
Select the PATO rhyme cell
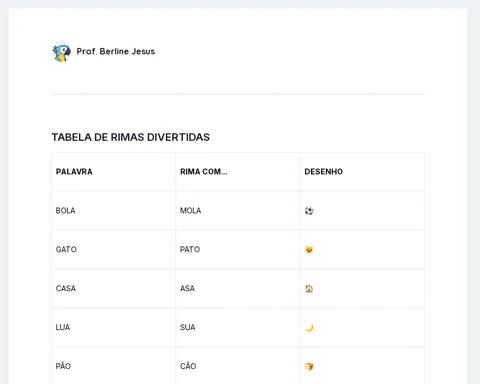click(238, 250)
